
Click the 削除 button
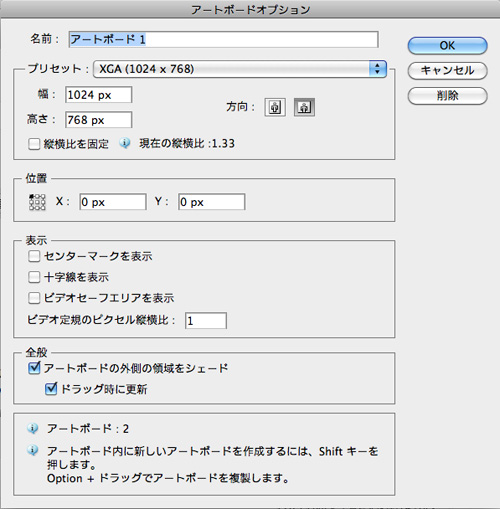pyautogui.click(x=448, y=96)
